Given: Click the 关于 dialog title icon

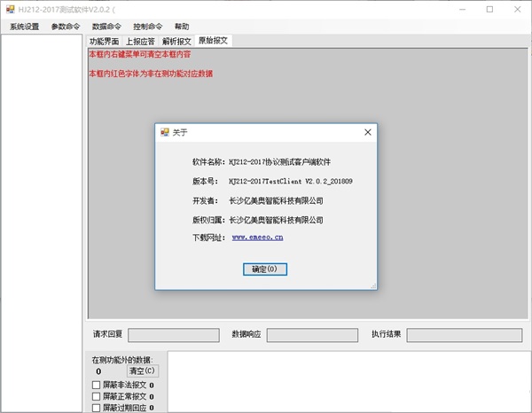Looking at the screenshot, I should [165, 132].
